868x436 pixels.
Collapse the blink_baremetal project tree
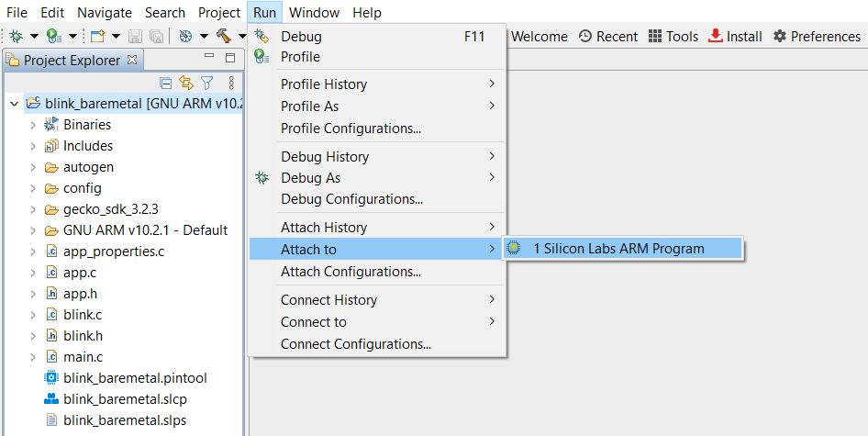tap(14, 104)
